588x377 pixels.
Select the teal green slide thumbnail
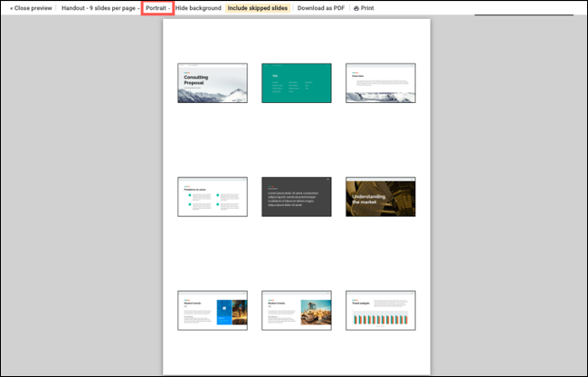pos(296,83)
